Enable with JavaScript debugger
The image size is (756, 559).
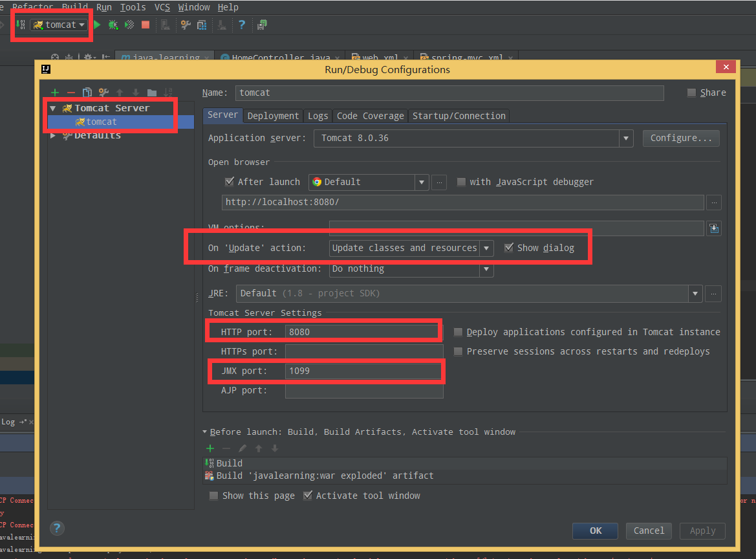pyautogui.click(x=461, y=182)
